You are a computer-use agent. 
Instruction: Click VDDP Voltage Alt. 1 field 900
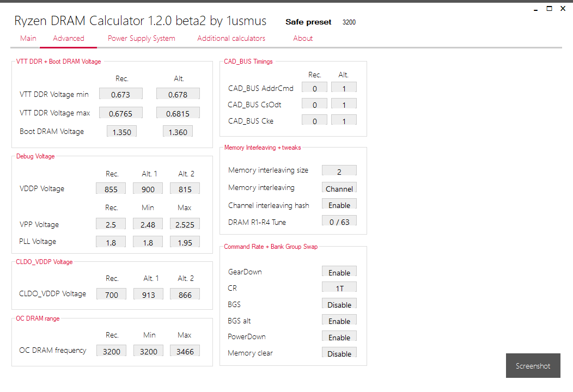click(148, 189)
